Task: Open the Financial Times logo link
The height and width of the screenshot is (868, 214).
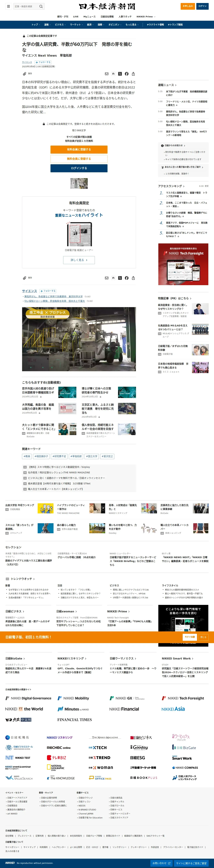Action: click(74, 720)
